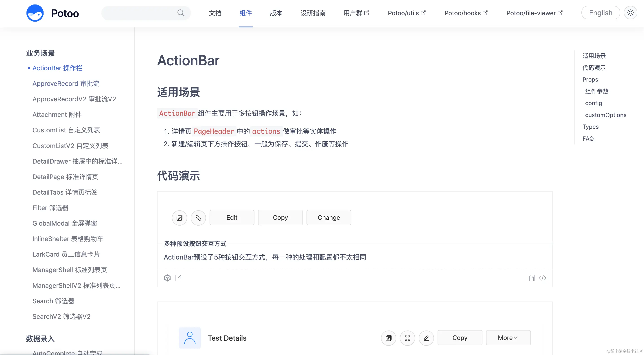Open the More dropdown button
This screenshot has width=644, height=355.
click(x=508, y=338)
